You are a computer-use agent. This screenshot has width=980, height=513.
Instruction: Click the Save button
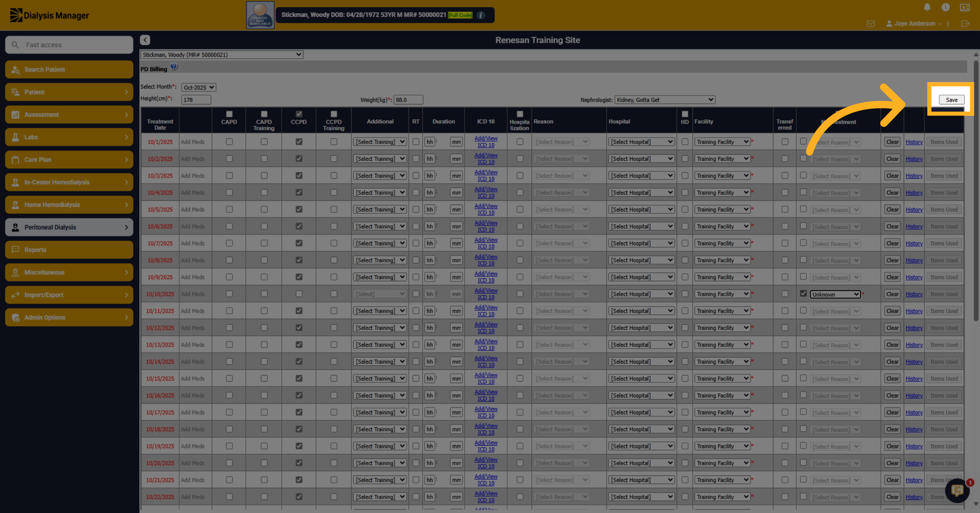951,100
